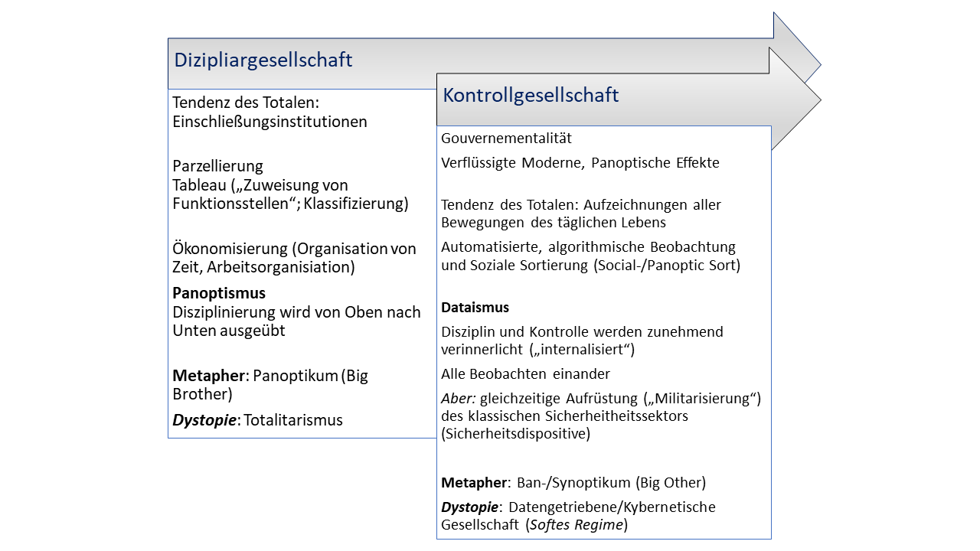This screenshot has width=980, height=551.
Task: Select 'Metapher: Ban-/Synoptikum (Big Other)' line
Action: (x=573, y=483)
